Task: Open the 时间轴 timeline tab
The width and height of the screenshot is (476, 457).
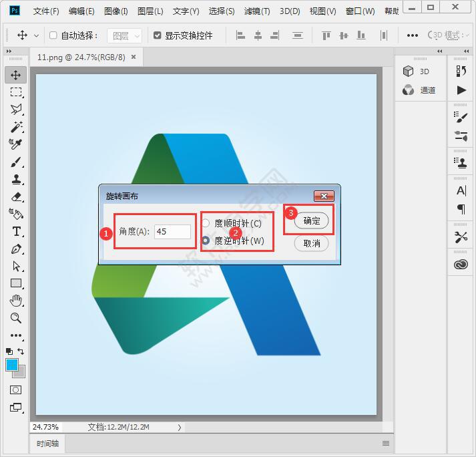Action: point(47,444)
